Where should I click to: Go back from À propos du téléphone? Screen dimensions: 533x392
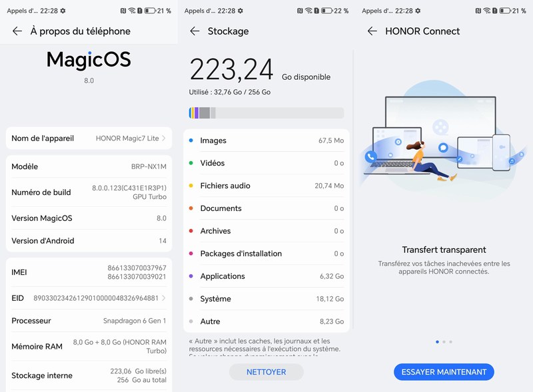tap(17, 31)
